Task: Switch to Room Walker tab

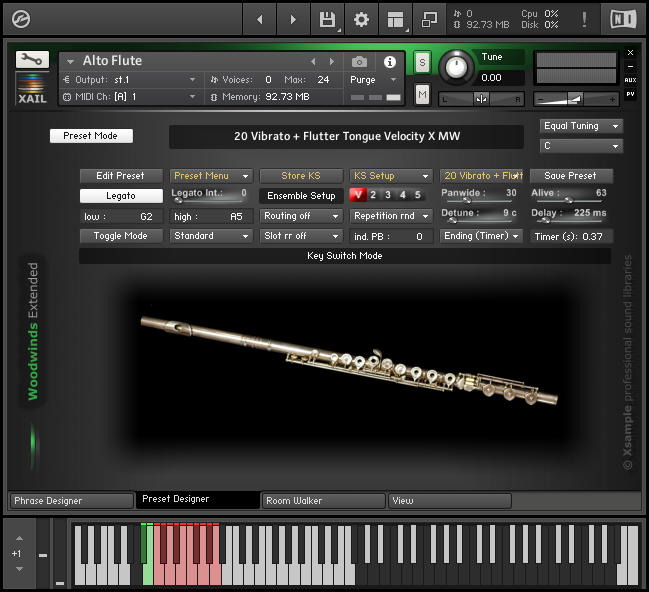Action: tap(324, 501)
